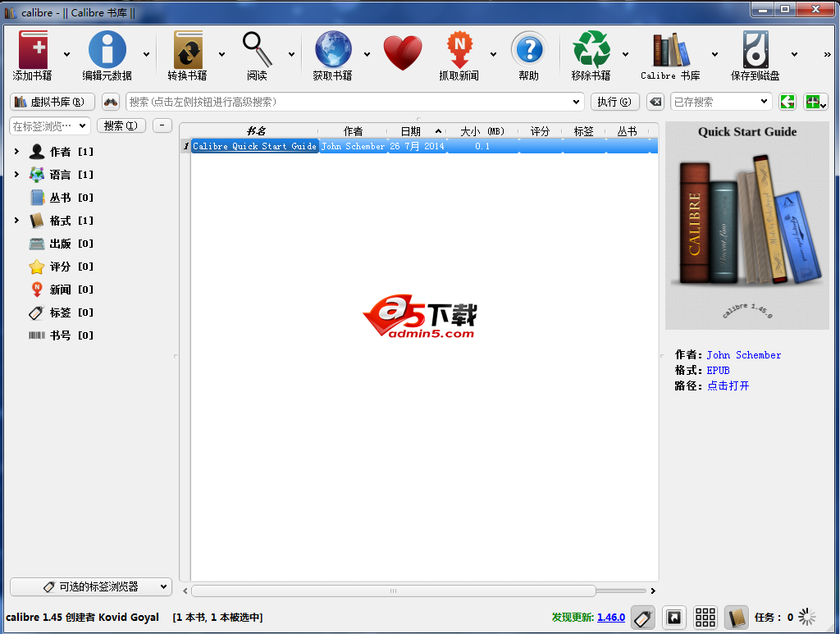The image size is (840, 634).
Task: Click Remove books (移除书籍) recycle icon
Action: pos(591,49)
